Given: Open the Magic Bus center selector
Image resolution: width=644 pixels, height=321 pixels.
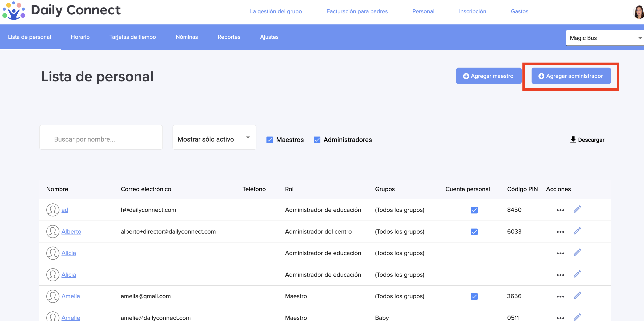Looking at the screenshot, I should 605,38.
